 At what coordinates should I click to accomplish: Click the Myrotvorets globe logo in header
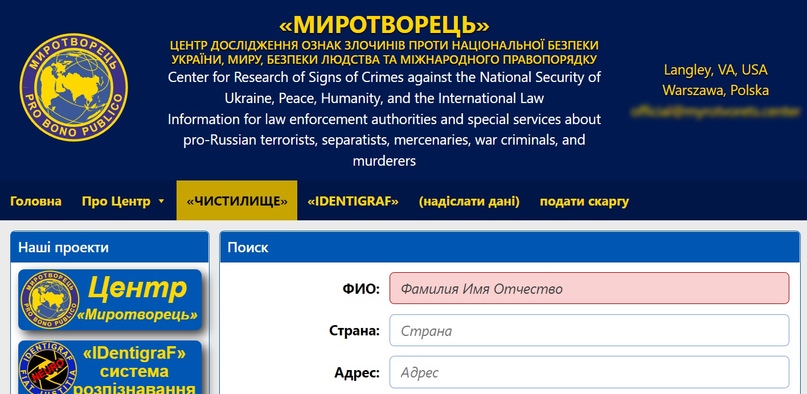tap(74, 87)
